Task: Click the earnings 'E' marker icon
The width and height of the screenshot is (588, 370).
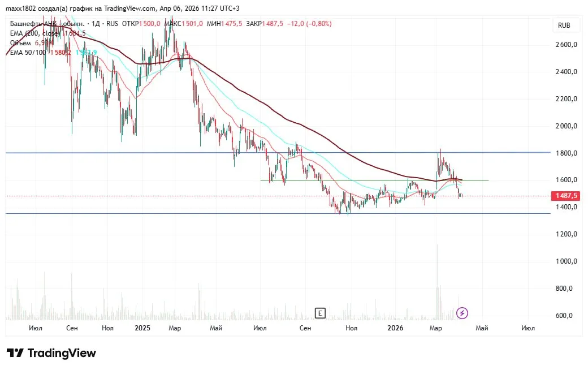Action: click(x=321, y=313)
